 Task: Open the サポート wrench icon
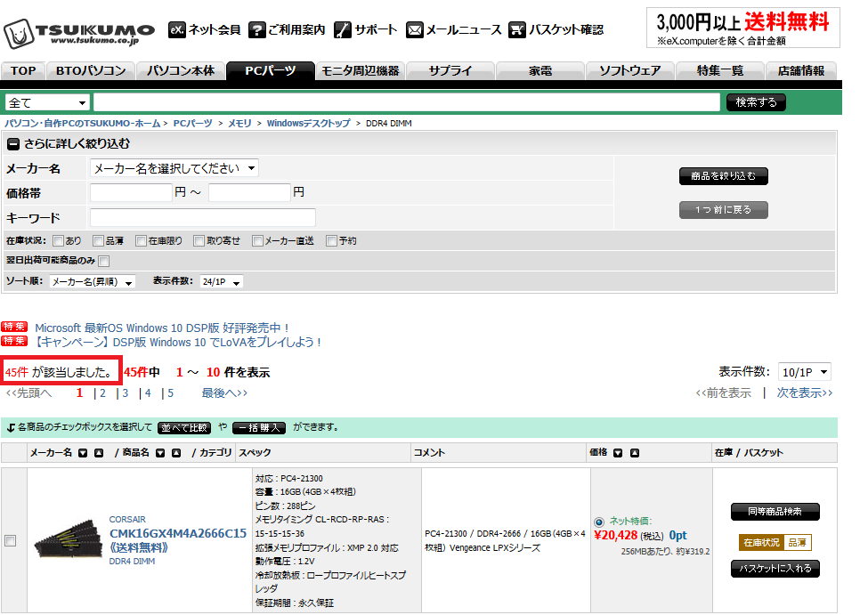click(343, 30)
